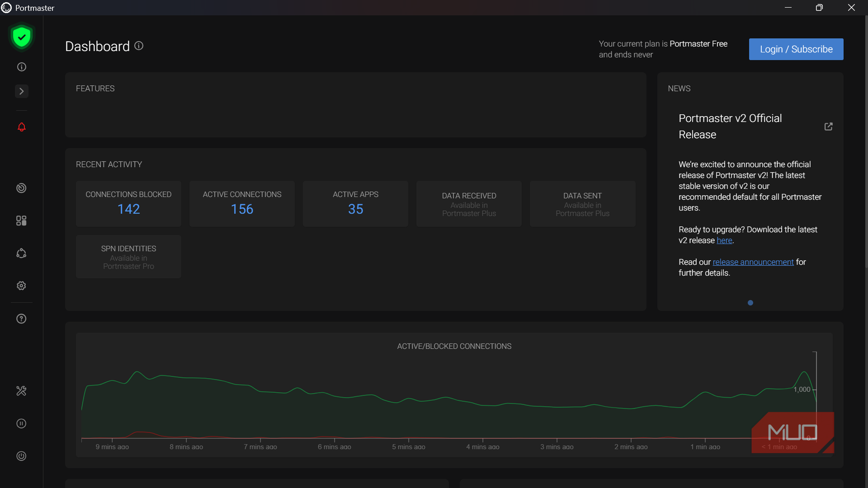Click the 'Portmaster v2 Official Release' headline

click(730, 126)
